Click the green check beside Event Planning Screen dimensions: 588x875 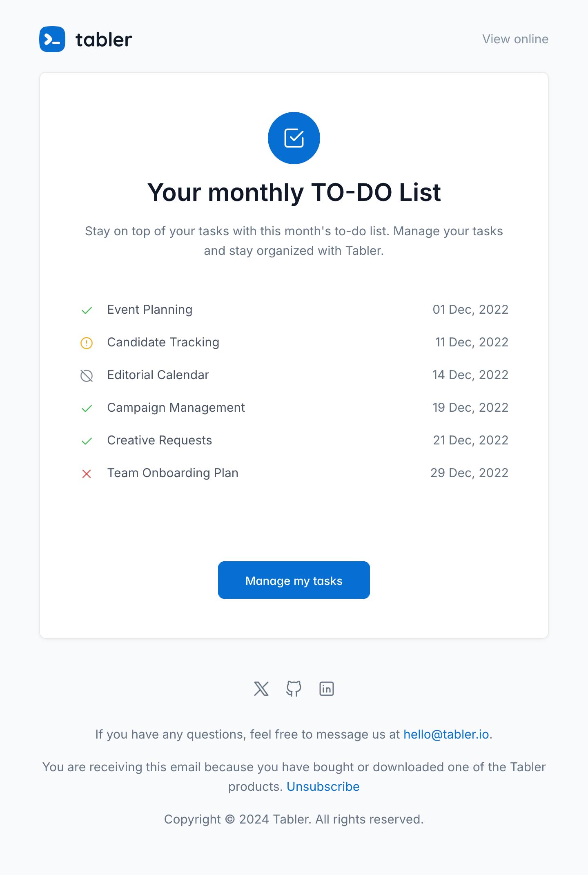click(x=87, y=310)
